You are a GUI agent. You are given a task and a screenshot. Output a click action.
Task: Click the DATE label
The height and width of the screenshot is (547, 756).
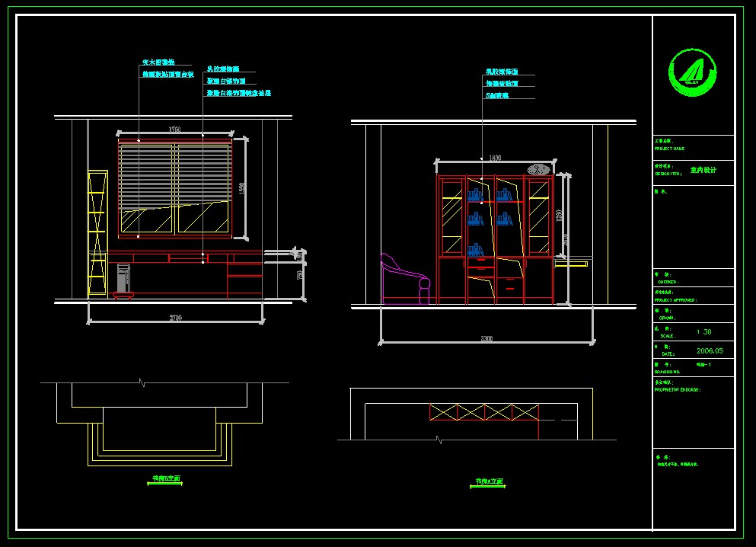[668, 354]
